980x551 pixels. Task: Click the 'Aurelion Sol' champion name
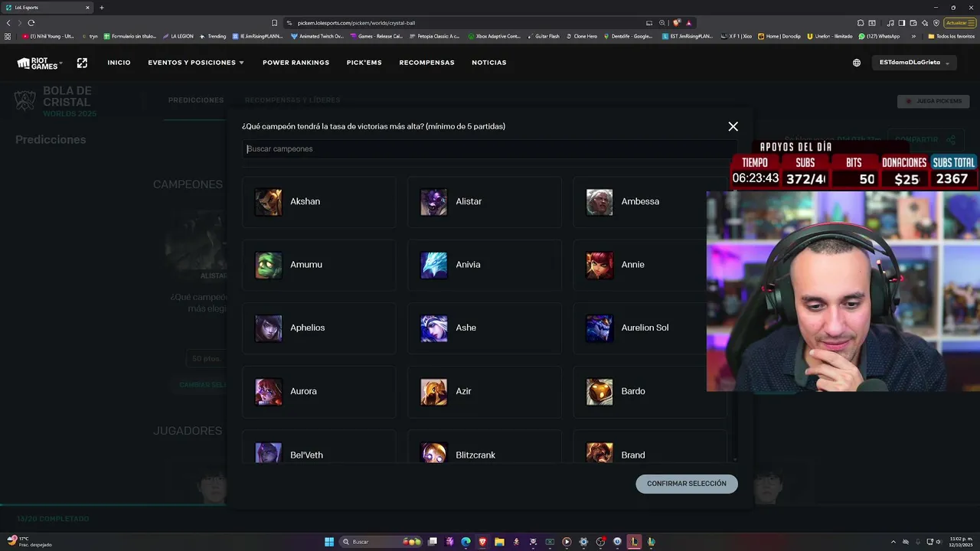coord(645,328)
